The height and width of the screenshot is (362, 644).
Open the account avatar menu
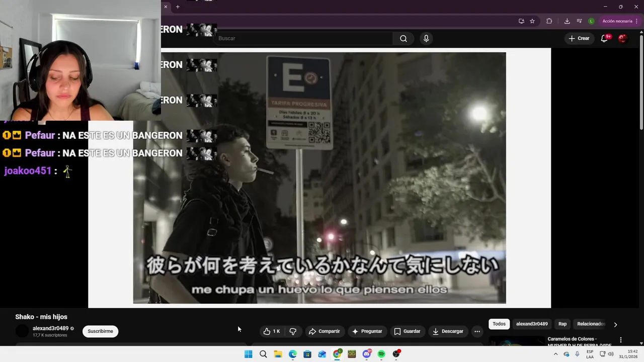pyautogui.click(x=622, y=38)
